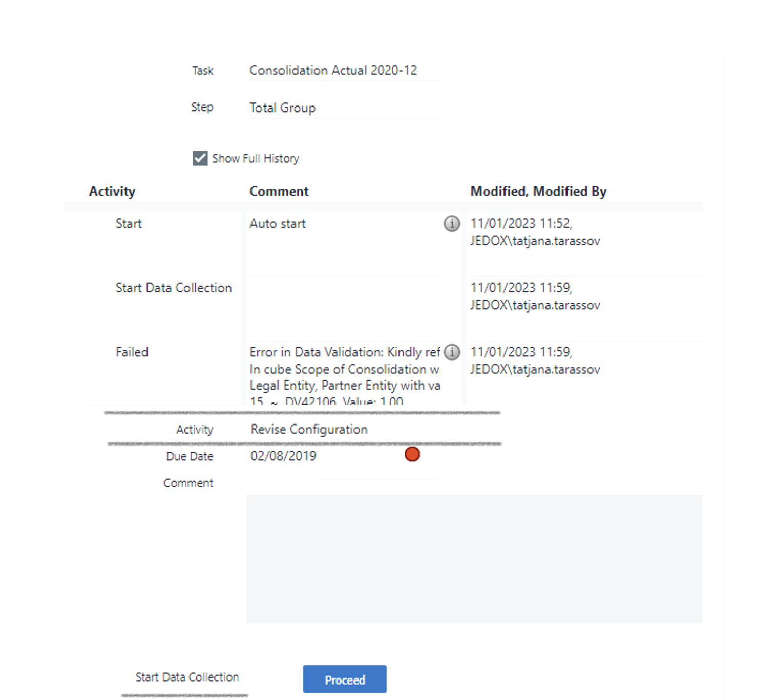Image resolution: width=777 pixels, height=700 pixels.
Task: Click Start Data Collection in the history table
Action: click(174, 288)
